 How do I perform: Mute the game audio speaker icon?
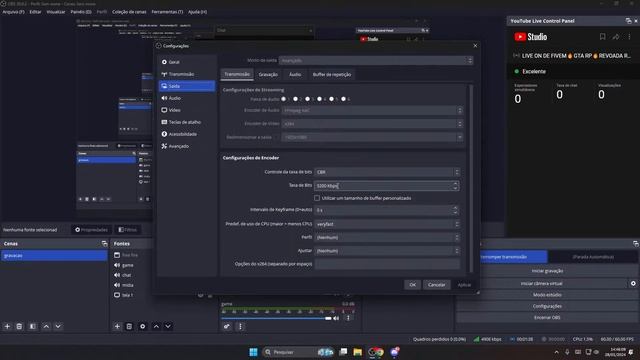pos(336,318)
